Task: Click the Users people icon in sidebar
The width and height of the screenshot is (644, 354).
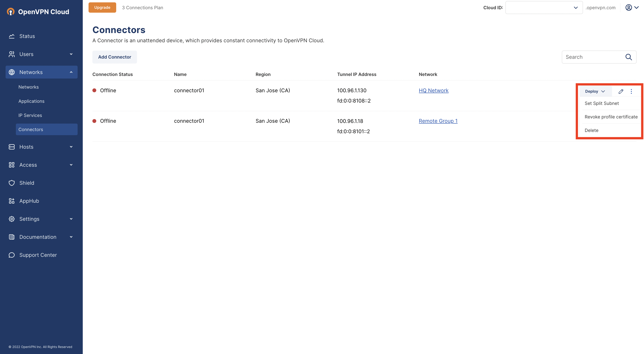Action: [x=12, y=54]
